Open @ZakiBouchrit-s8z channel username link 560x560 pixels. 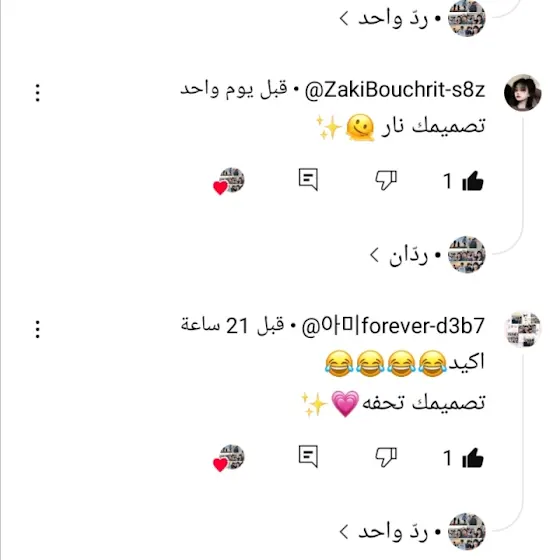point(395,90)
